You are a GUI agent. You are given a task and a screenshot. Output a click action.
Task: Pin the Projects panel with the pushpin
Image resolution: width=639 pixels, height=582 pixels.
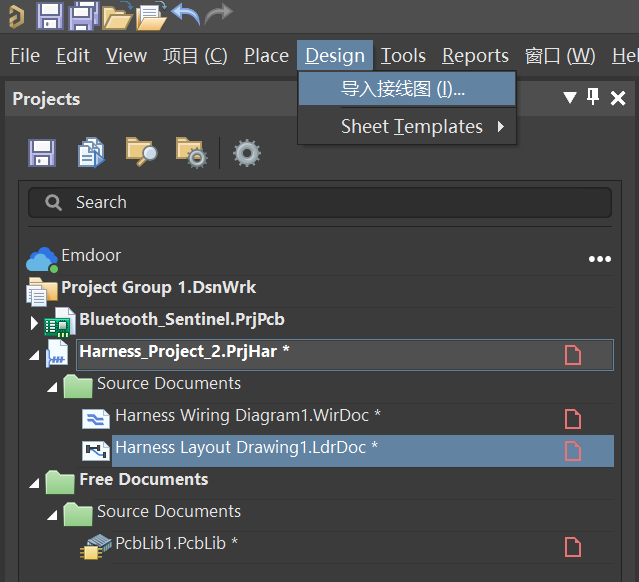(593, 97)
